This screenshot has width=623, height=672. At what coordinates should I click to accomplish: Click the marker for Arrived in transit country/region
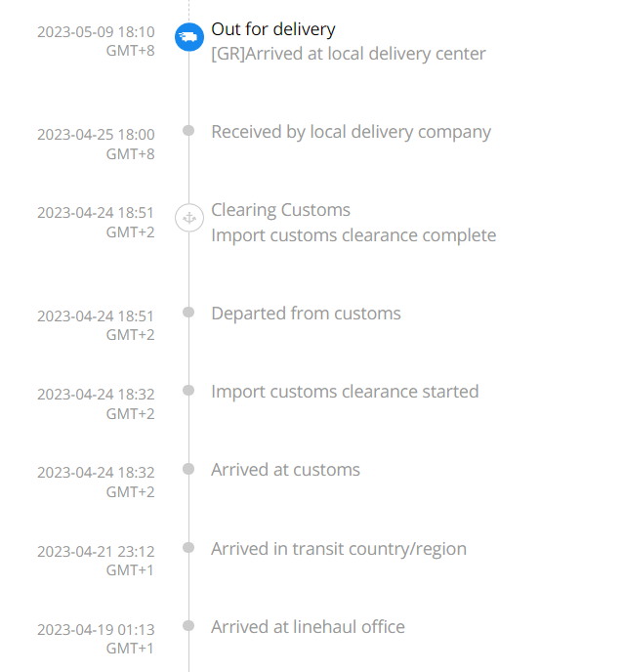tap(188, 547)
